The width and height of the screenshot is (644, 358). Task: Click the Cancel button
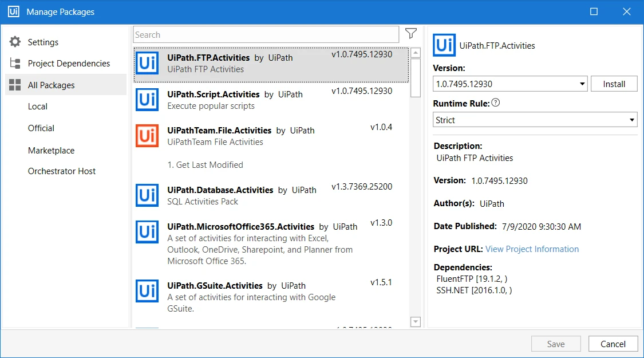click(x=613, y=344)
